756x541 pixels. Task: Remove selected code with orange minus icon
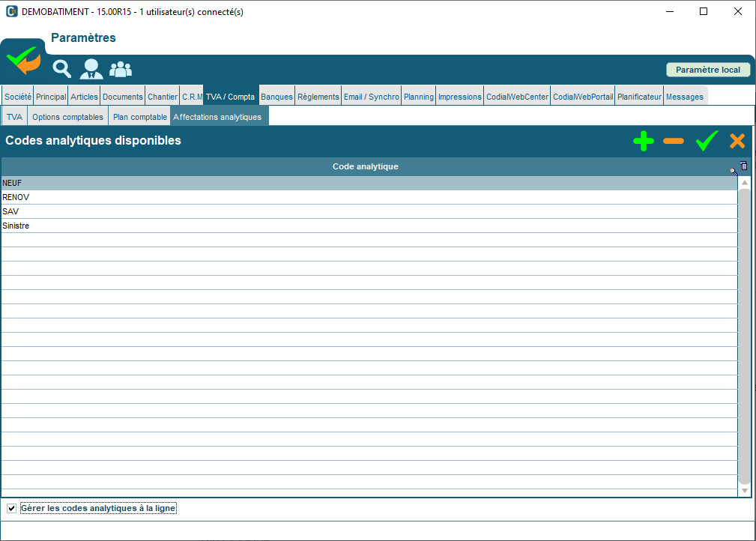click(674, 141)
